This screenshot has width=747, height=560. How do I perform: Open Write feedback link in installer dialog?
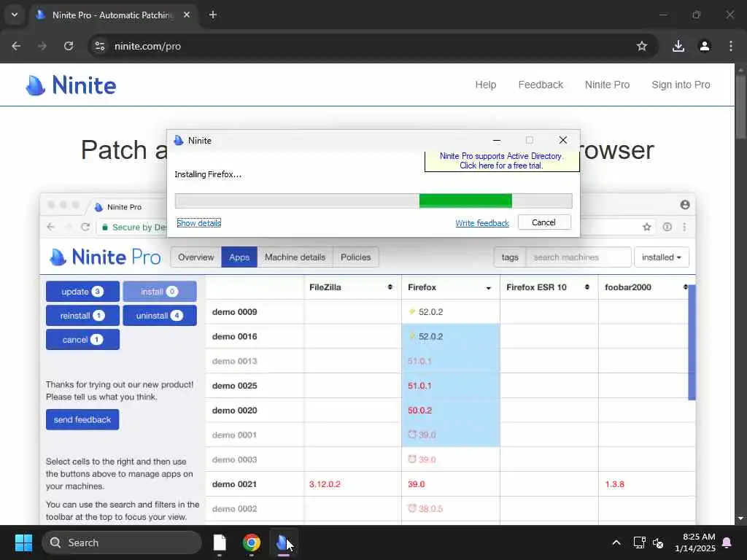[482, 223]
